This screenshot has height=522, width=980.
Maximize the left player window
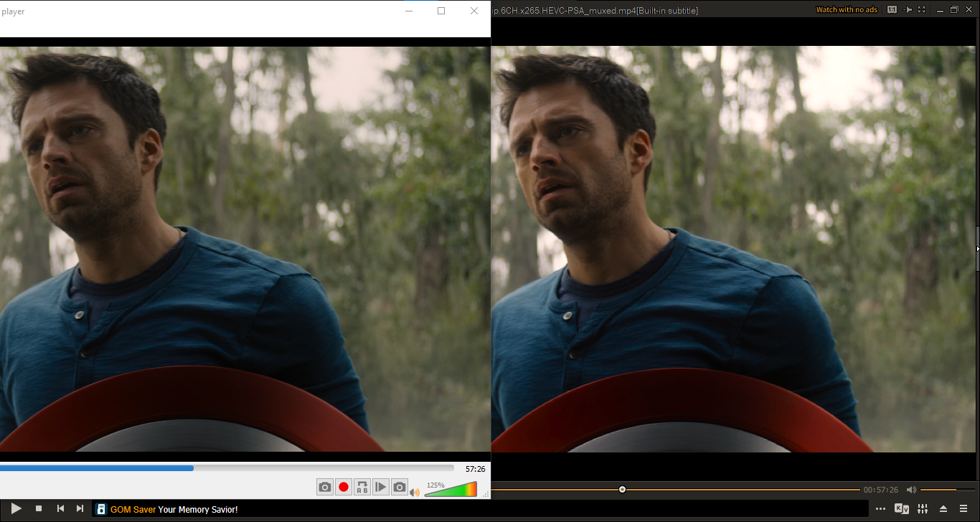[441, 11]
